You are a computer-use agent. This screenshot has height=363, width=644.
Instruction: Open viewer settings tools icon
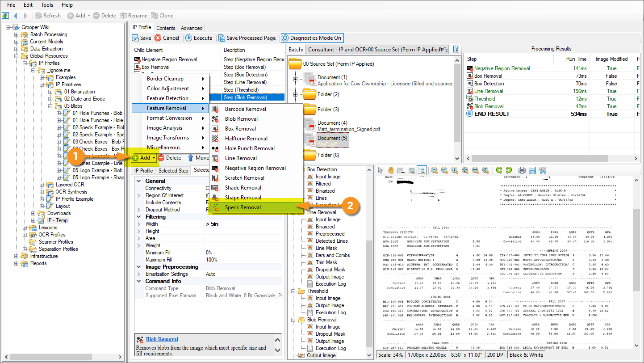543,170
